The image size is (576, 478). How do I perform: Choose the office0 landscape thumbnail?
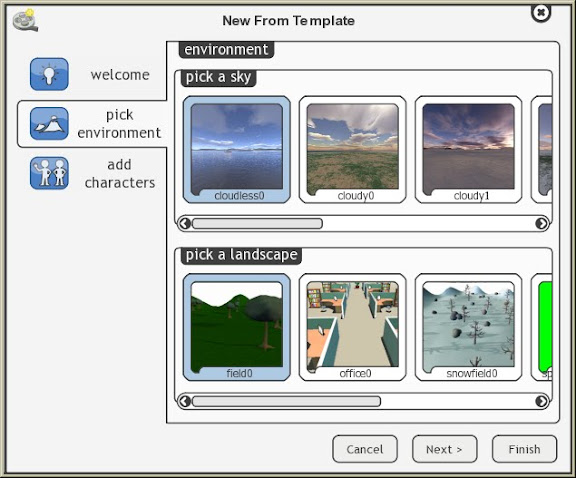[353, 327]
